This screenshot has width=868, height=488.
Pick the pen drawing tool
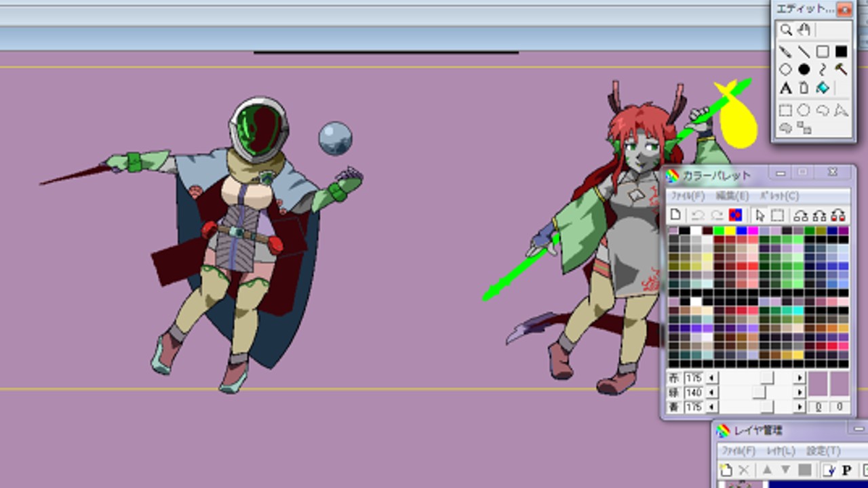(785, 52)
